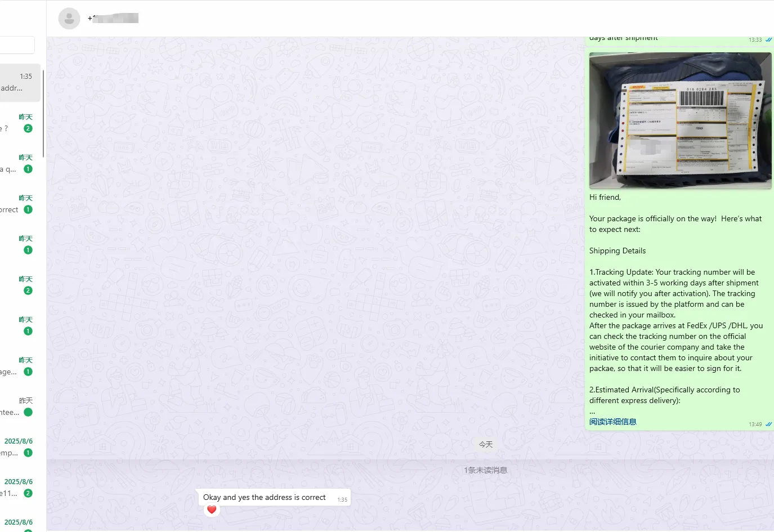This screenshot has width=774, height=532.
Task: Click the green unread dot on "ntee..." chat
Action: [28, 413]
